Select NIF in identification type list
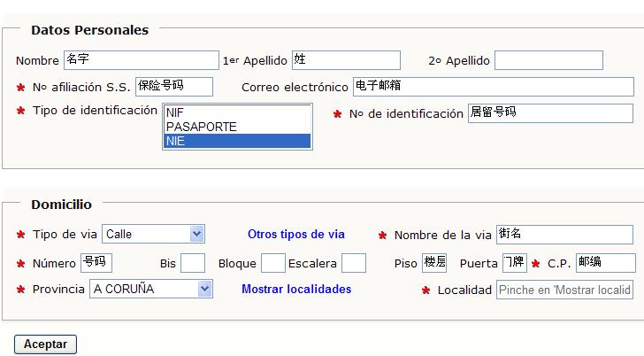Image resolution: width=644 pixels, height=356 pixels. (x=236, y=112)
